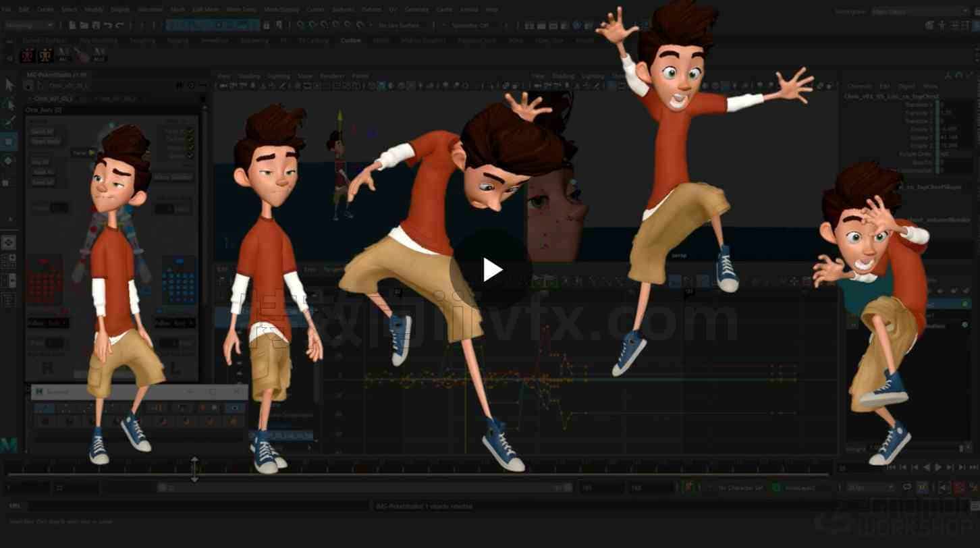Click the red character icon on Custom shelf
The height and width of the screenshot is (548, 980).
pyautogui.click(x=28, y=55)
